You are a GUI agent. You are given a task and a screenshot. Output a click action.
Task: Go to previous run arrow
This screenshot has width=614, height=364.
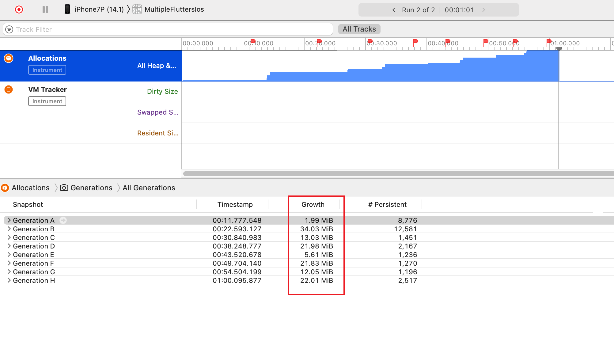(x=394, y=10)
